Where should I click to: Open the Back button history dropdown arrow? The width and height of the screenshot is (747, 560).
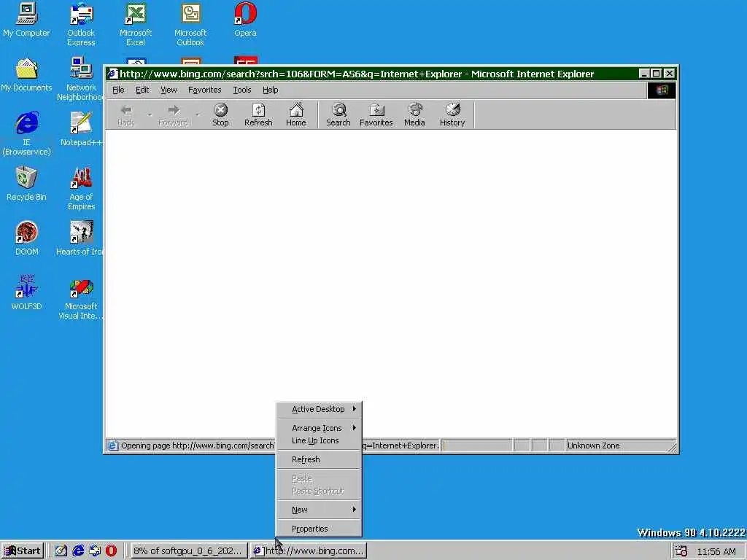pos(149,114)
